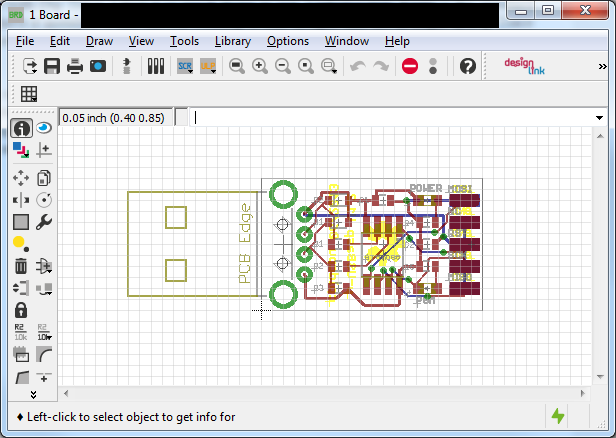Open the Tools menu
Image resolution: width=616 pixels, height=438 pixels.
pyautogui.click(x=184, y=41)
